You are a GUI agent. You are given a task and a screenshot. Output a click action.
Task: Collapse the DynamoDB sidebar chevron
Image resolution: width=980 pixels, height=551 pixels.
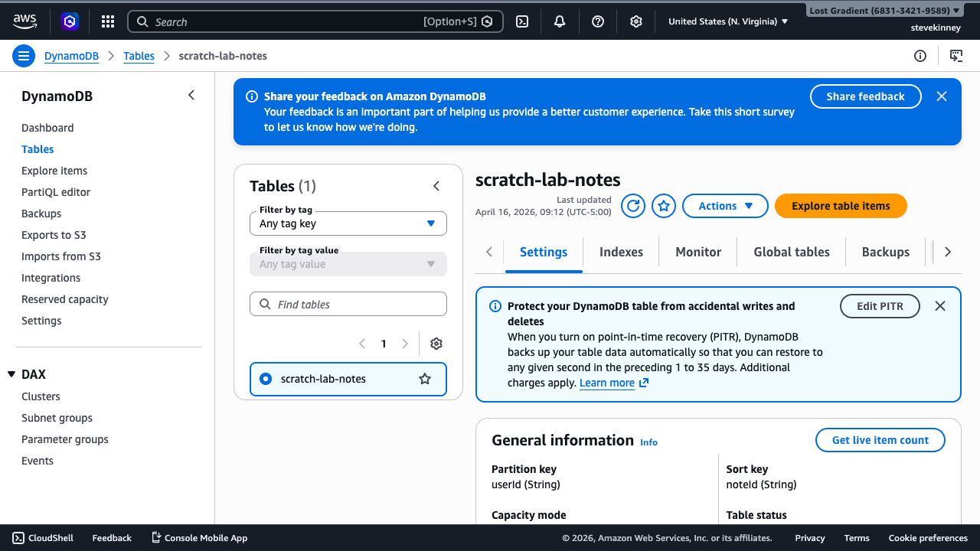point(191,95)
